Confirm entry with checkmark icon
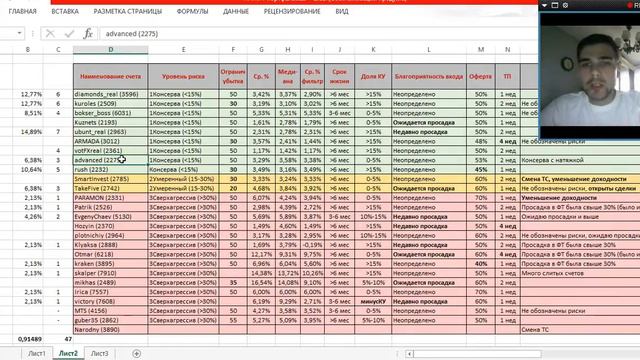Image resolution: width=640 pixels, height=360 pixels. (69, 33)
